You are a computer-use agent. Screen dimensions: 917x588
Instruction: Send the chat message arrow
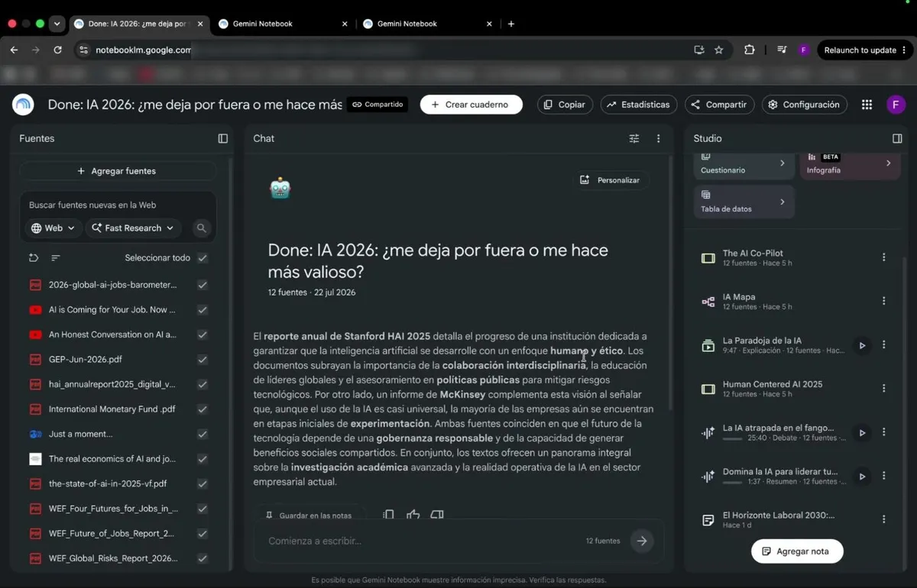point(642,541)
